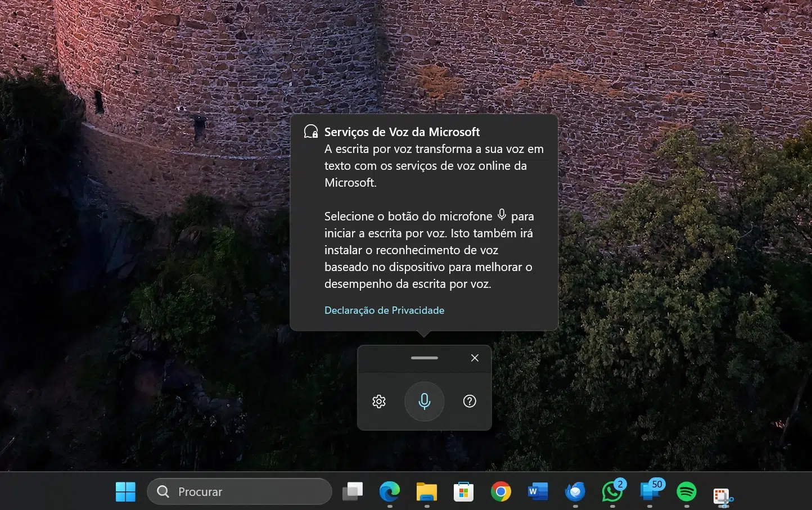Viewport: 812px width, 510px height.
Task: Launch Google Chrome from the taskbar
Action: [501, 492]
